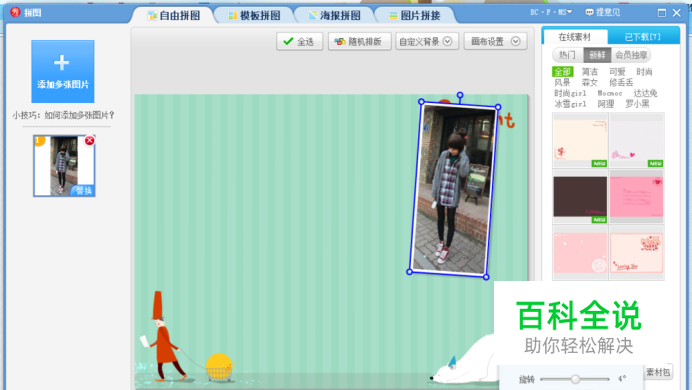Choose the 可爱 category

tap(617, 71)
